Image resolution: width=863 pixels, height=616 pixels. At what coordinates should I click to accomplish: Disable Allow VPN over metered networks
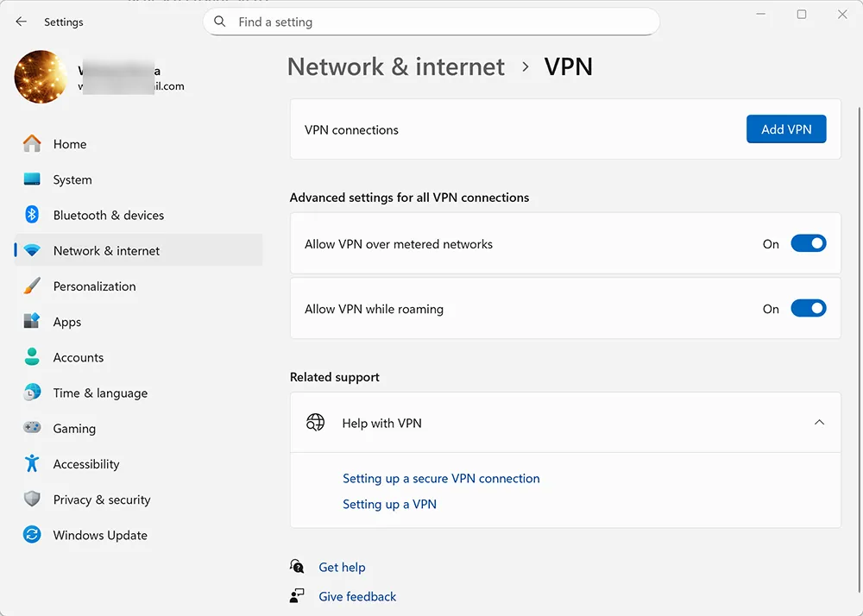(808, 243)
